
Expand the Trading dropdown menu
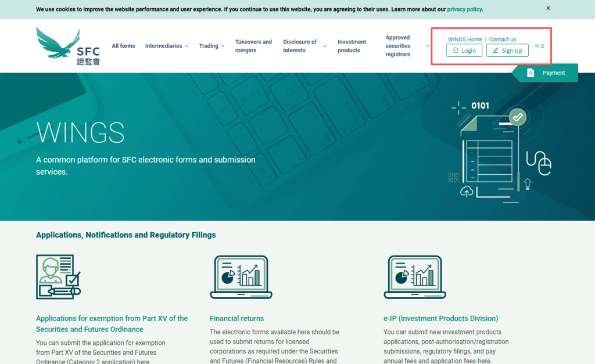coord(212,46)
